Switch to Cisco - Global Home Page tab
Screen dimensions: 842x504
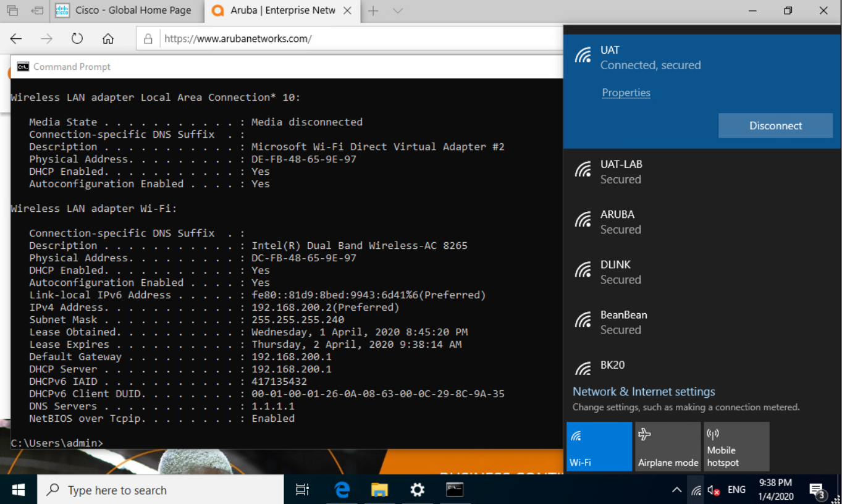point(128,10)
